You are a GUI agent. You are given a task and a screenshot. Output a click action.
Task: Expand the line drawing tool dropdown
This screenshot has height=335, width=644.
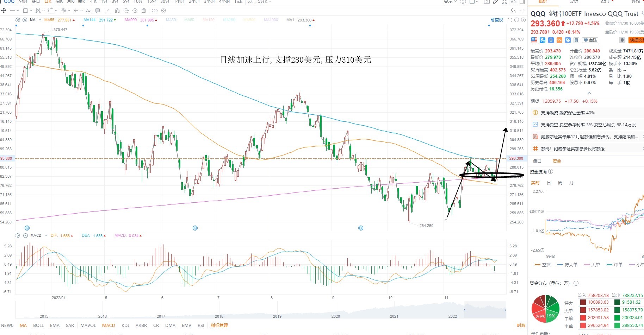tap(18, 11)
